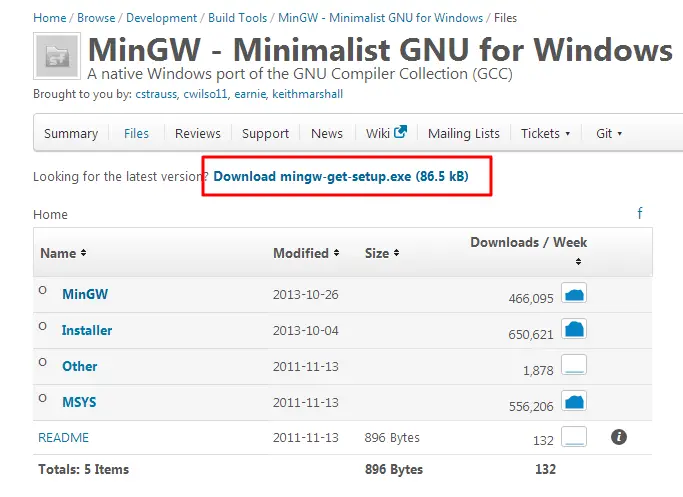This screenshot has height=497, width=683.
Task: Expand the Tickets dropdown menu
Action: (545, 133)
